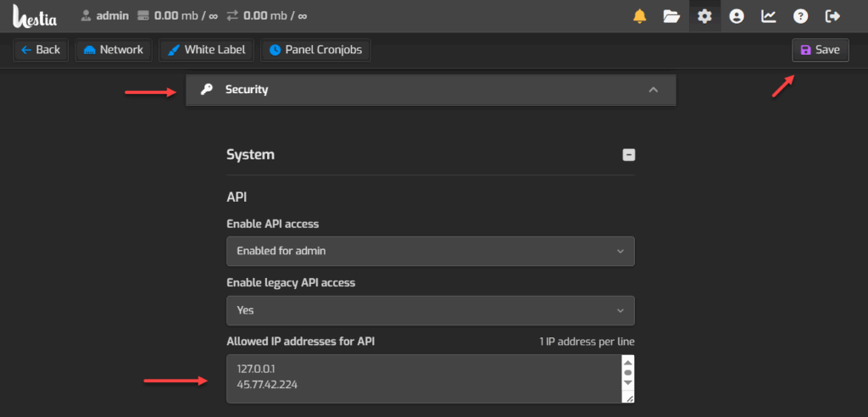Go to Network settings
The image size is (868, 417).
[x=113, y=50]
